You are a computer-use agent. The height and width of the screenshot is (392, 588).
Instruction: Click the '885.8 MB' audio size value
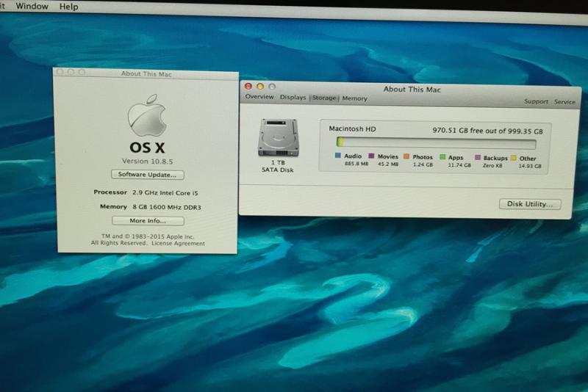pos(356,164)
